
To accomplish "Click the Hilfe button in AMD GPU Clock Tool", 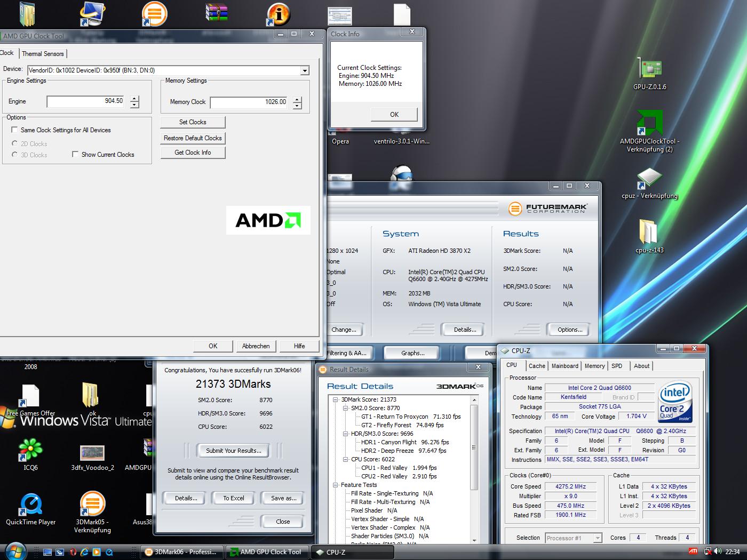I will point(299,346).
